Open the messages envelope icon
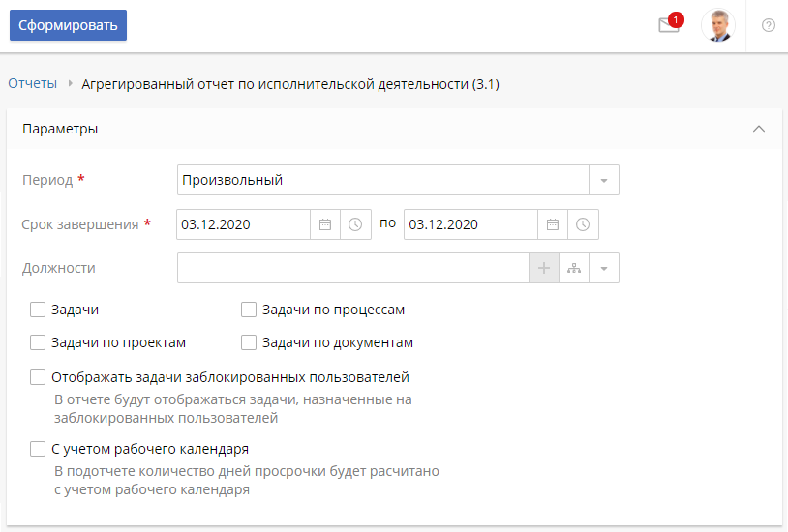The height and width of the screenshot is (532, 788). (668, 25)
